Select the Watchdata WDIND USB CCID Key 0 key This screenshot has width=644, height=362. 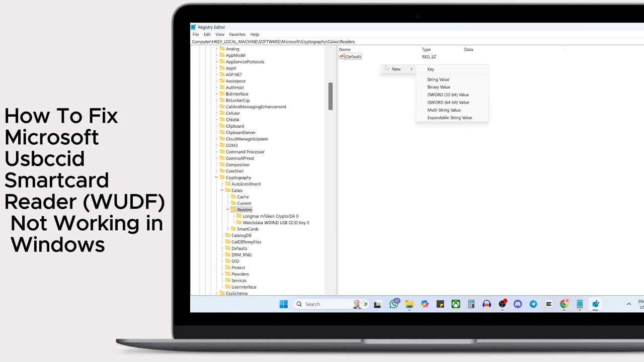click(x=276, y=222)
